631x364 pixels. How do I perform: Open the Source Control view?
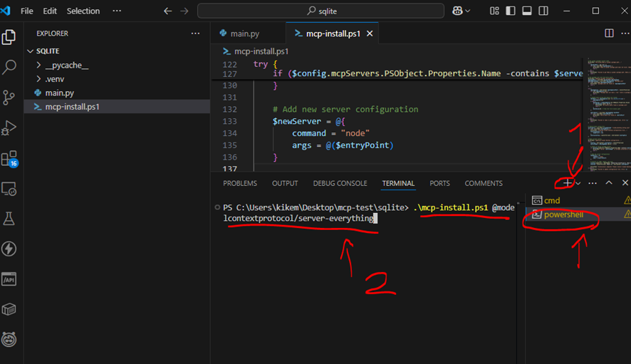click(10, 98)
